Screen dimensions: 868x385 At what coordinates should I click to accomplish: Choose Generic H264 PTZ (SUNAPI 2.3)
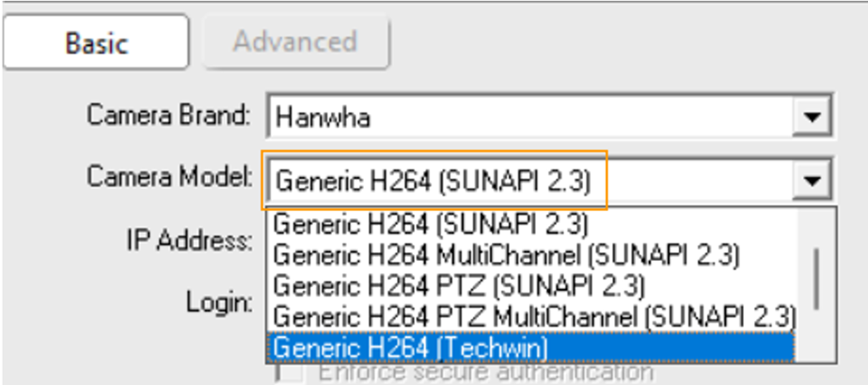pos(459,286)
